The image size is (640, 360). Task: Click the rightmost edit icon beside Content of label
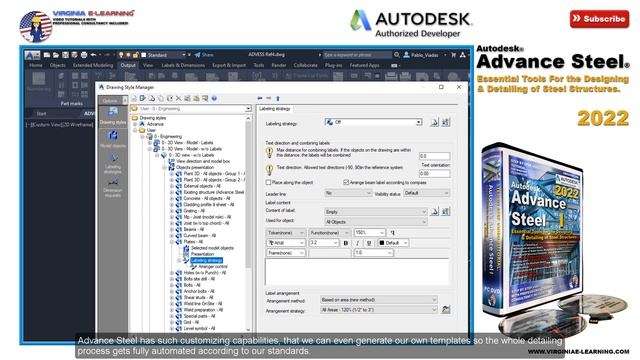point(445,211)
